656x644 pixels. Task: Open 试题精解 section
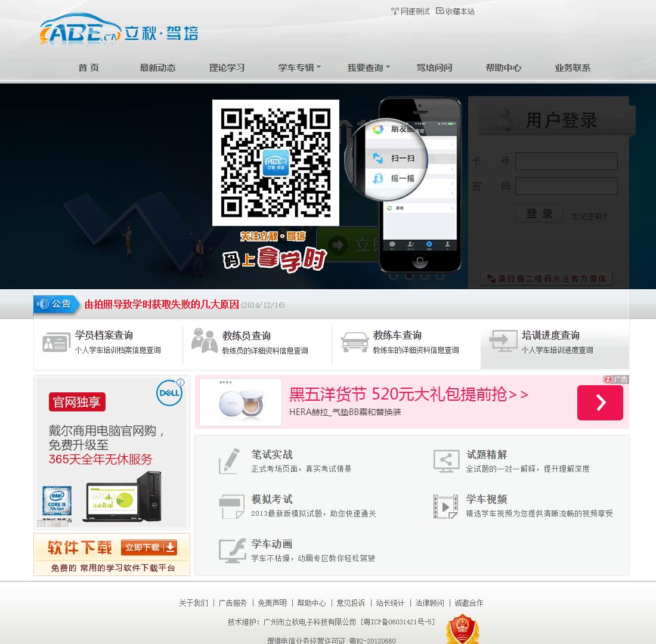(487, 454)
